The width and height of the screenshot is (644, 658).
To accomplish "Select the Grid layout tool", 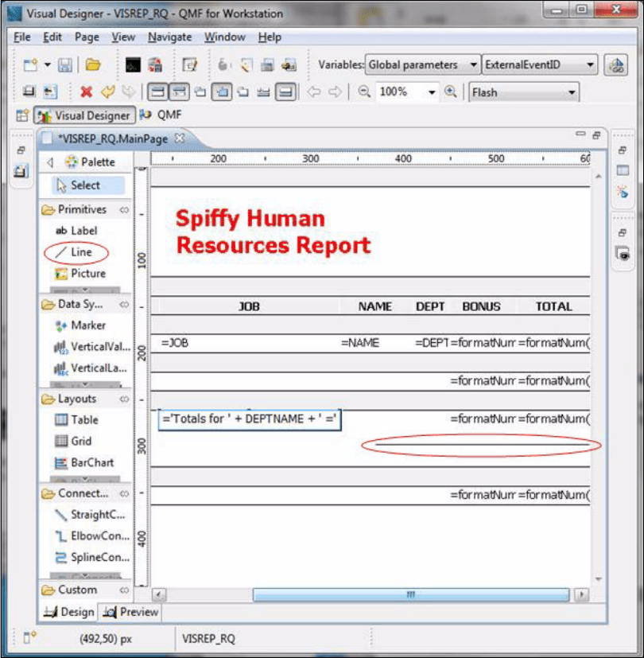I will tap(72, 441).
